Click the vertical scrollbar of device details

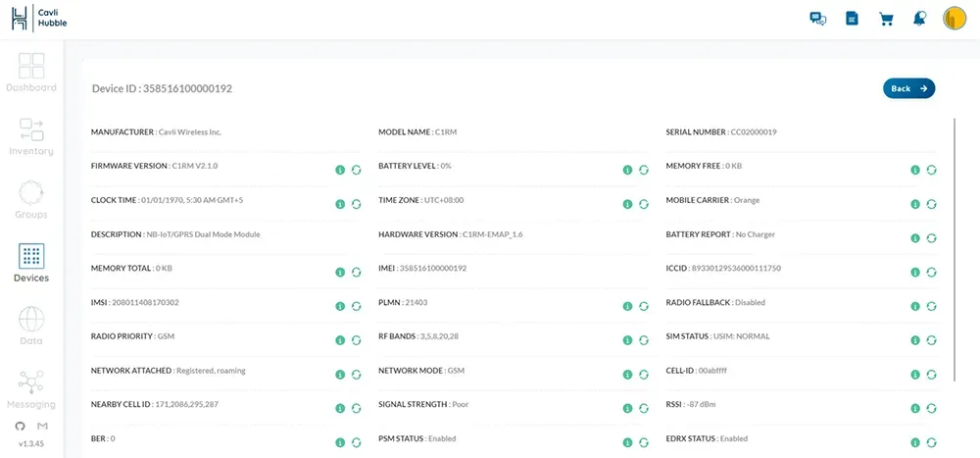[955, 245]
